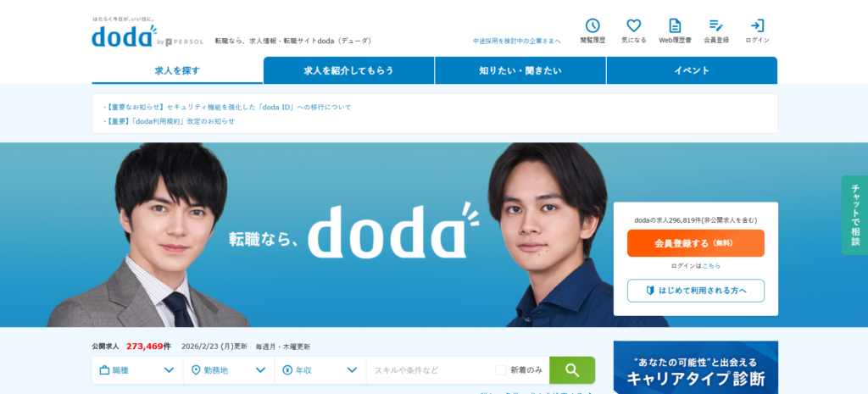
Task: Expand the 職種 dropdown
Action: (x=137, y=370)
